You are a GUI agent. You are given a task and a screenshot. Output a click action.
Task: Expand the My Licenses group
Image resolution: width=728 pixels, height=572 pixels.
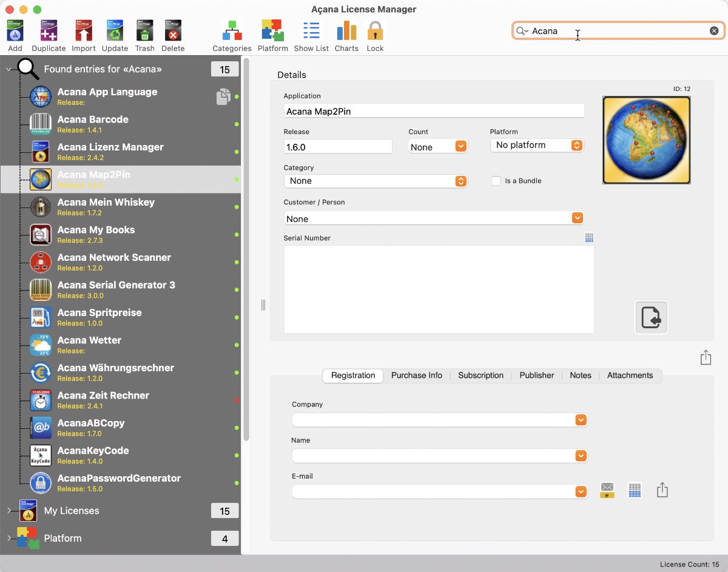pyautogui.click(x=8, y=511)
